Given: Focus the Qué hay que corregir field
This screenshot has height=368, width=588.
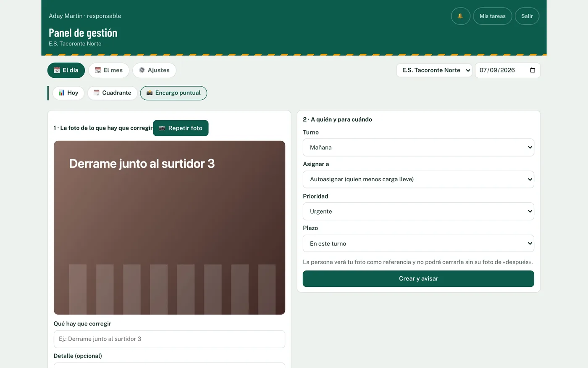Looking at the screenshot, I should point(169,339).
